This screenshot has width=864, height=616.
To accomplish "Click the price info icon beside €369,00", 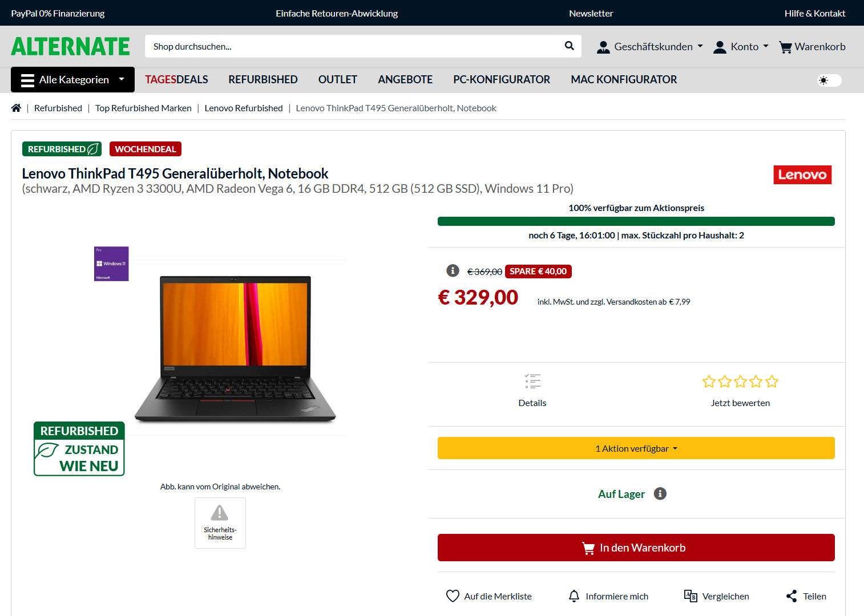I will [x=453, y=270].
